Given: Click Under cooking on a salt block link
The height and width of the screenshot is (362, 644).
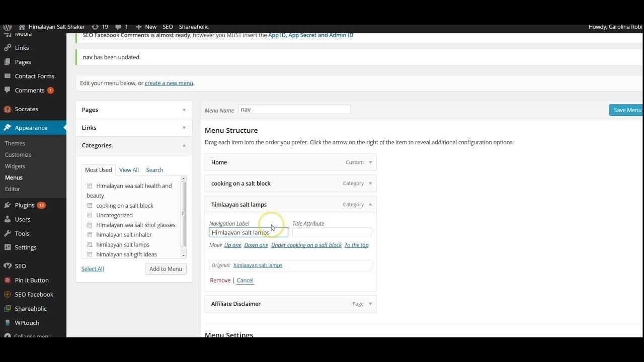Looking at the screenshot, I should [x=306, y=245].
